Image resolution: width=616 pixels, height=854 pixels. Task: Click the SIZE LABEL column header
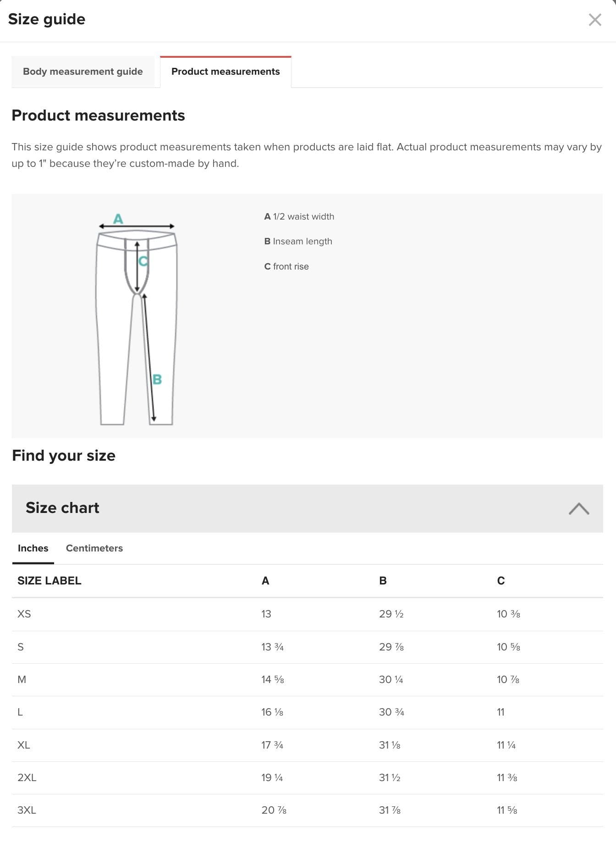coord(49,580)
